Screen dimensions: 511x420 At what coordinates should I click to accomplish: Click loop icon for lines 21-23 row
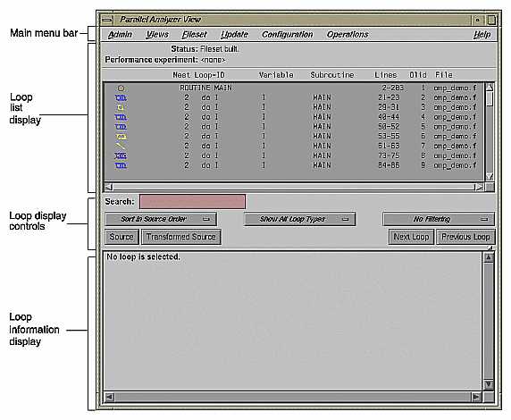[x=121, y=97]
